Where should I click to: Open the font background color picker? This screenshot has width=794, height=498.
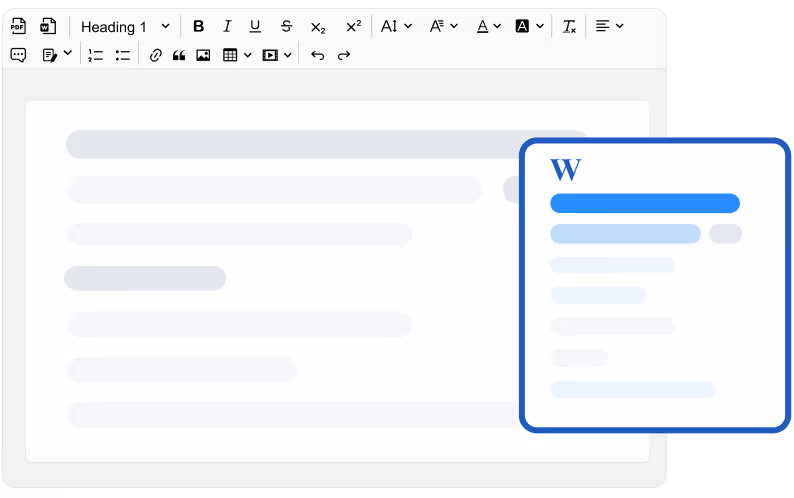pos(530,27)
